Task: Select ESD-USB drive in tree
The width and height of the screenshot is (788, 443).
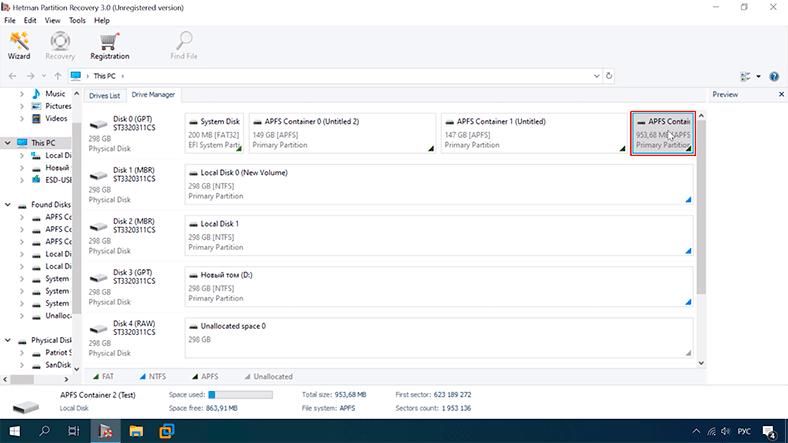Action: coord(58,180)
